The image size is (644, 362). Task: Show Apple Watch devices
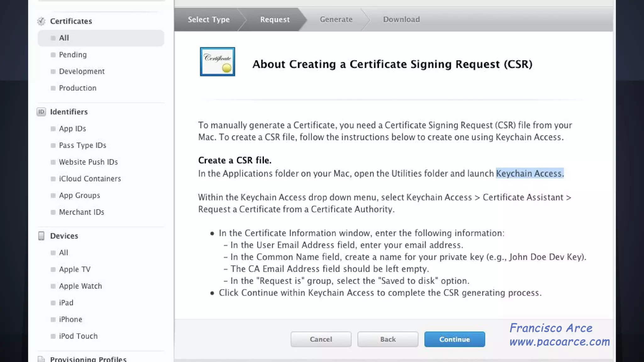pyautogui.click(x=80, y=286)
